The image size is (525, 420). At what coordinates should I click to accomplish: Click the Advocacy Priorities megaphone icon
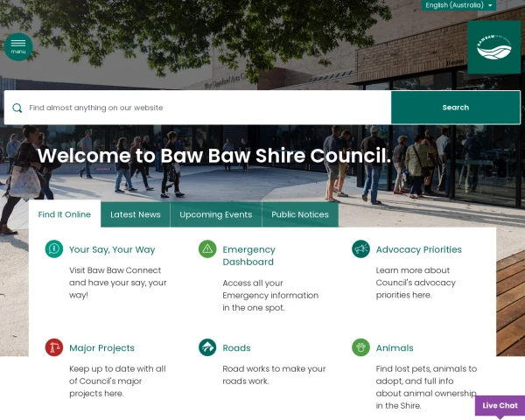(x=360, y=248)
